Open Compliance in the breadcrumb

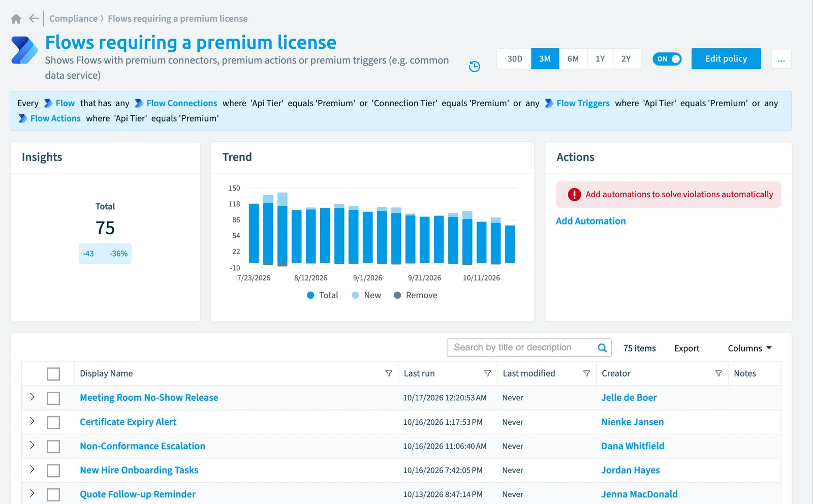[x=73, y=19]
